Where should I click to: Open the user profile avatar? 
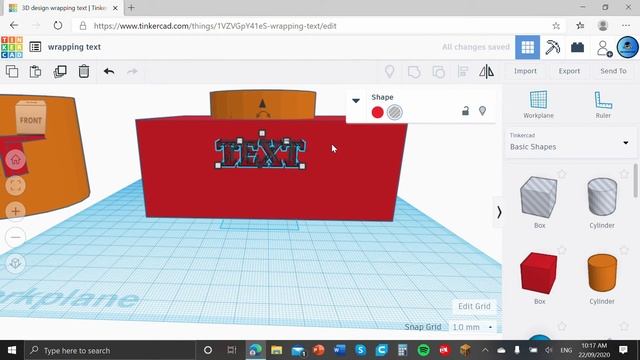[628, 47]
